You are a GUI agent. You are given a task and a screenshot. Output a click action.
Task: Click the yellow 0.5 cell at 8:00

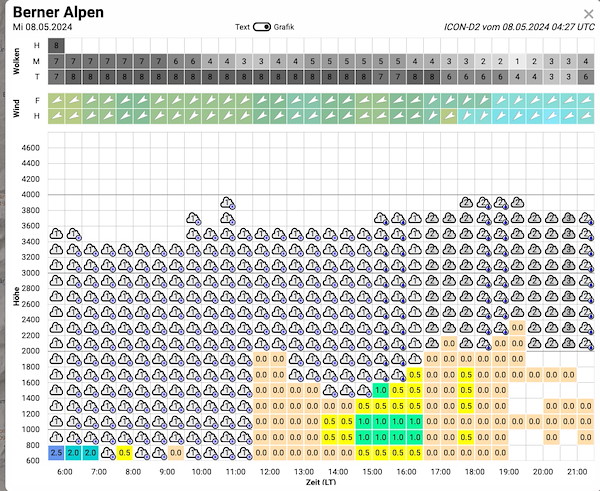(125, 453)
